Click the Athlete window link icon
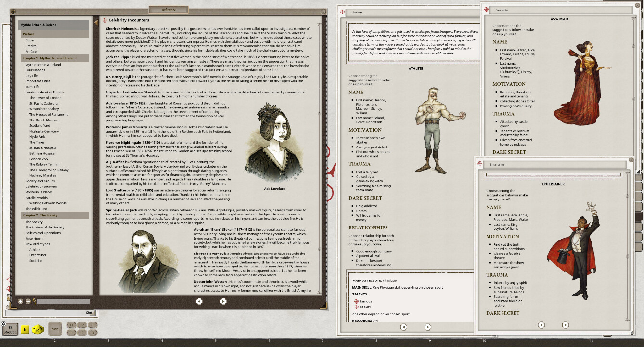644x347 pixels. pos(342,12)
